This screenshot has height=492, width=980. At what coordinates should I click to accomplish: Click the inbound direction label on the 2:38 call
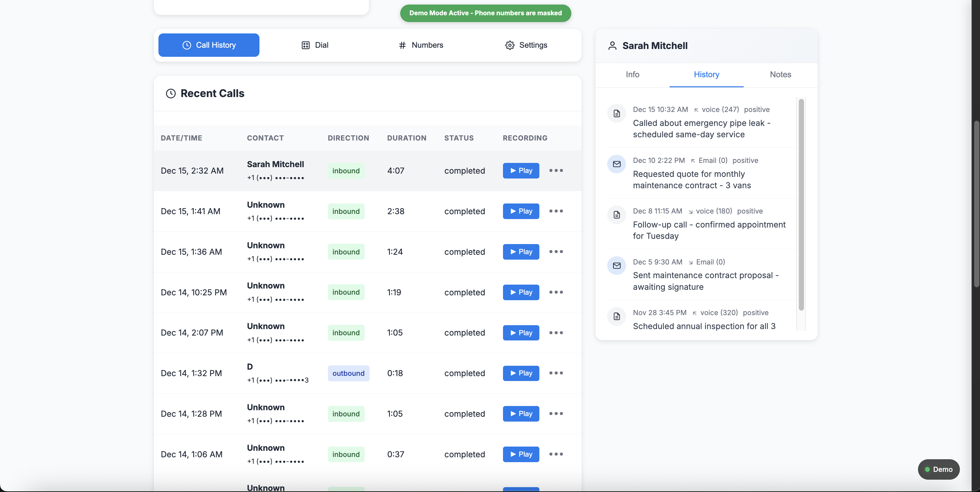point(346,211)
